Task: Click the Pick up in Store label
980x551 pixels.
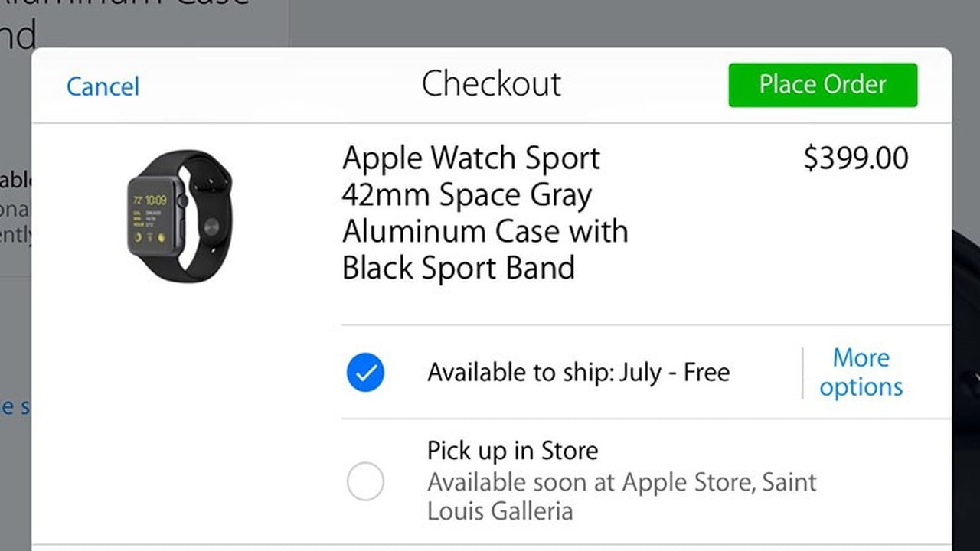Action: pyautogui.click(x=512, y=451)
